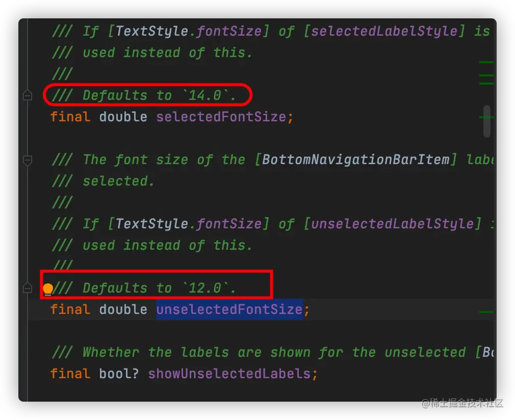Click the vertical scrollbar thumb
515x420 pixels.
pyautogui.click(x=486, y=121)
